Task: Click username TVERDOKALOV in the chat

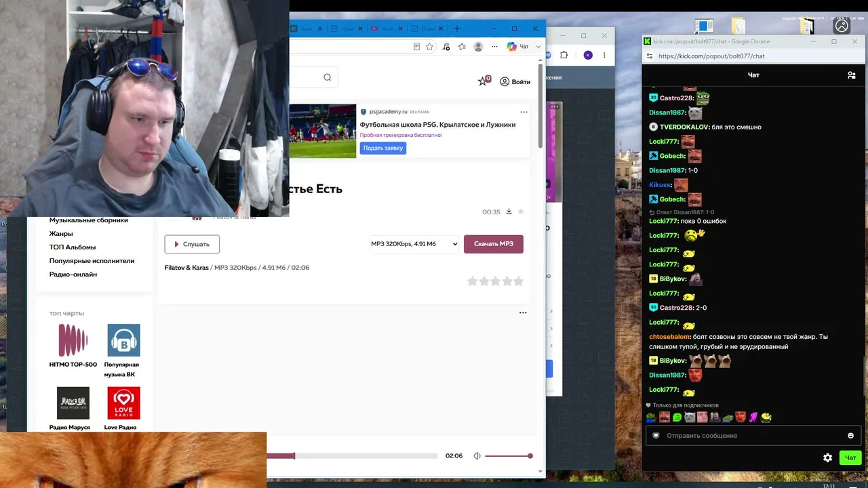Action: [x=684, y=127]
